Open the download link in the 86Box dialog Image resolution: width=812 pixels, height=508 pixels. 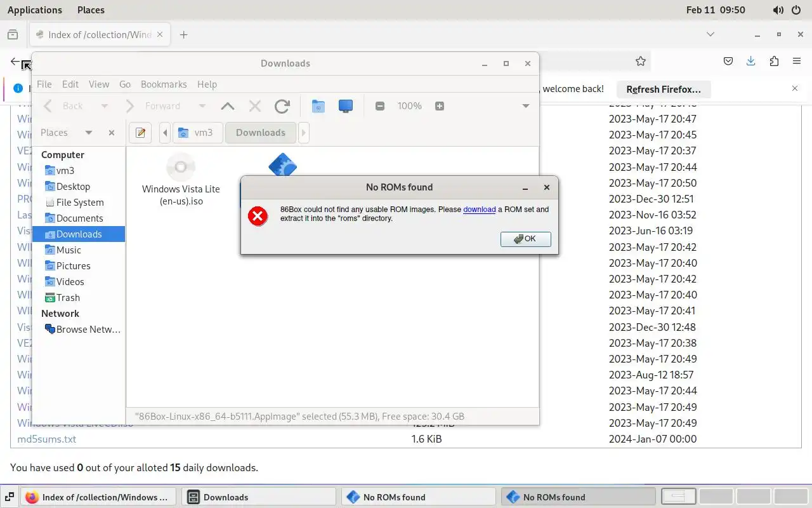tap(479, 209)
